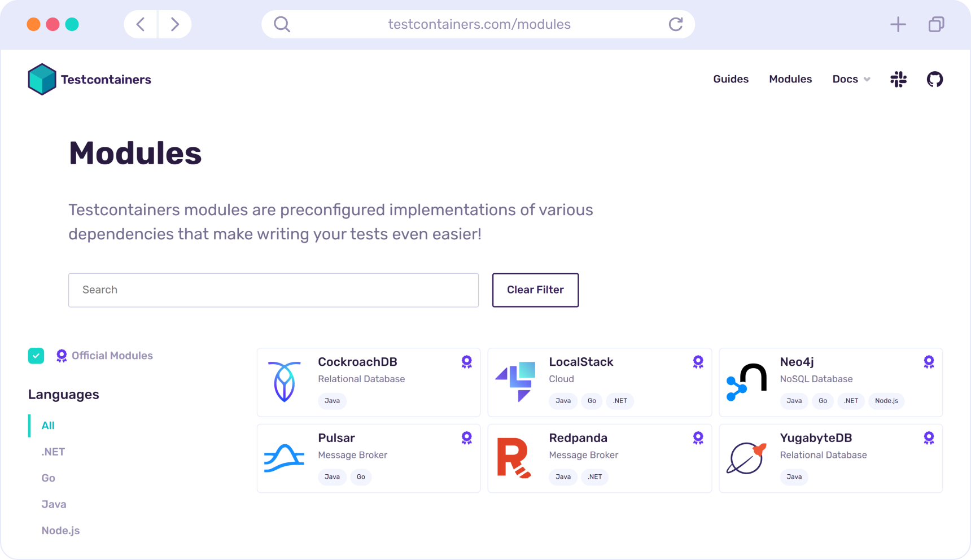This screenshot has width=971, height=560.
Task: Show tab overview using stacked squares icon
Action: click(x=936, y=24)
